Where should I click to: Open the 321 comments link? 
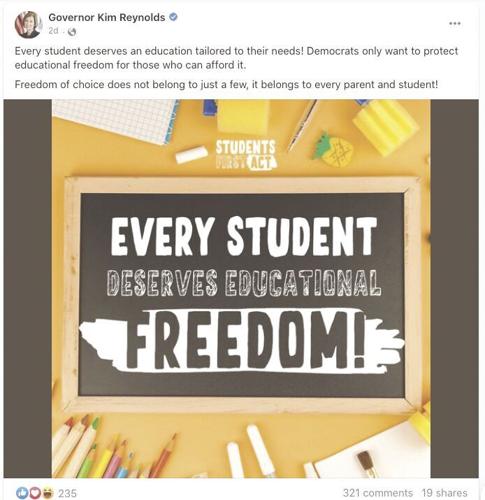click(x=378, y=493)
